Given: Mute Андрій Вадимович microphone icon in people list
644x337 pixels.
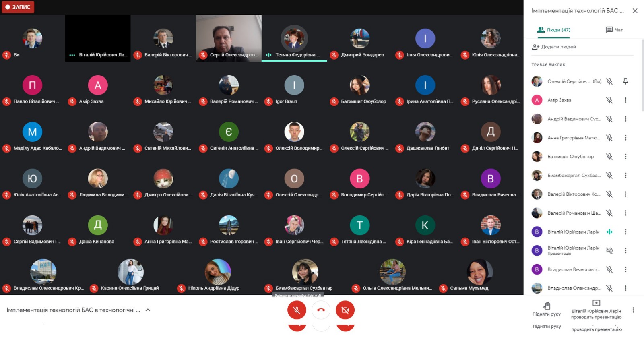Looking at the screenshot, I should (x=609, y=119).
